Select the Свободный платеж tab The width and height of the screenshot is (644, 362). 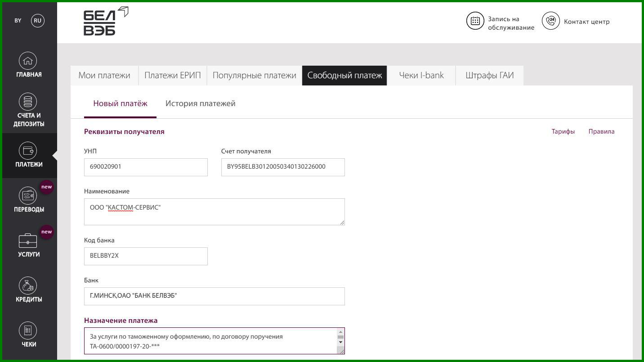tap(344, 75)
